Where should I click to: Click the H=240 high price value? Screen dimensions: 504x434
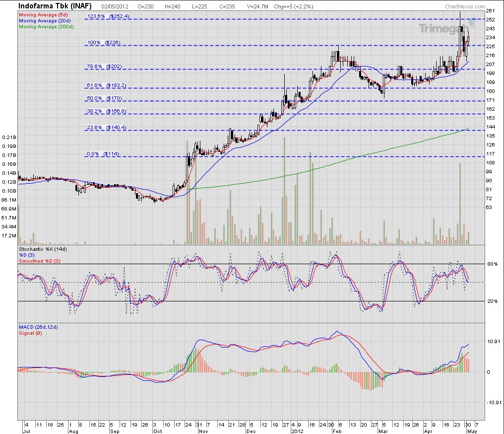172,6
